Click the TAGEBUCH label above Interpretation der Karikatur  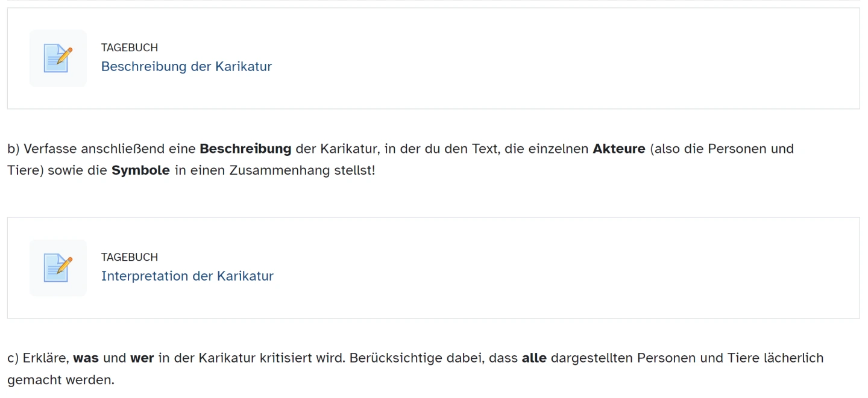(x=130, y=257)
